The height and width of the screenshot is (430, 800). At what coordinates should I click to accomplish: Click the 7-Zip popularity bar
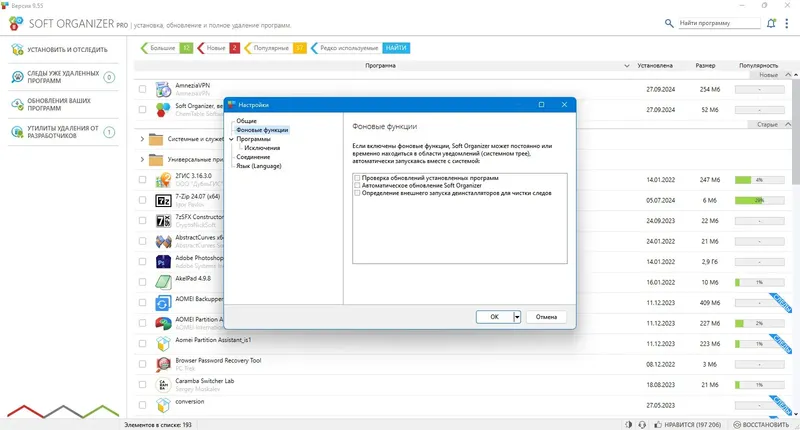(759, 200)
